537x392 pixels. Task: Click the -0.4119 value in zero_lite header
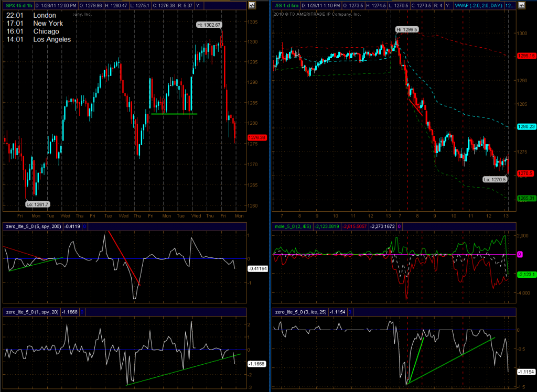pos(72,226)
